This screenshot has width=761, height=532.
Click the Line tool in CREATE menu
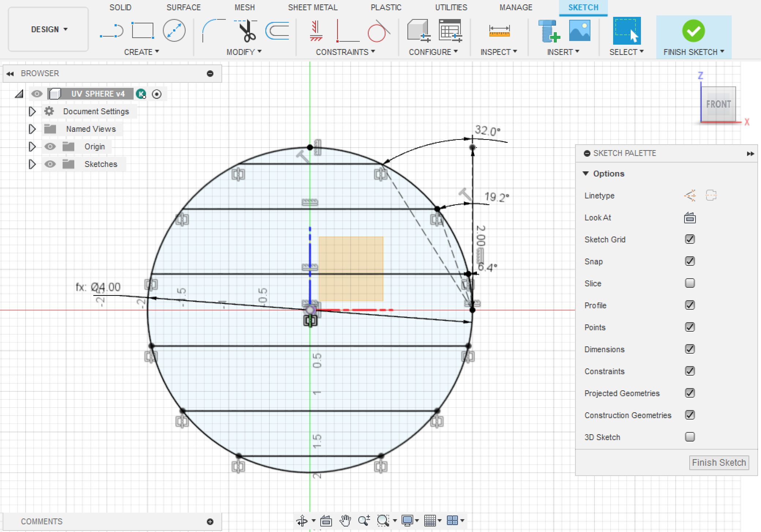coord(111,31)
